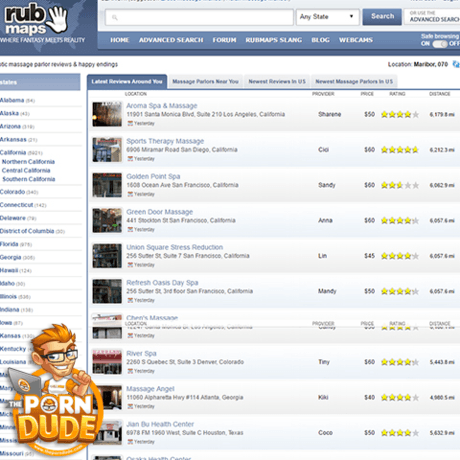The height and width of the screenshot is (460, 460).
Task: Click star rating for Aroma Spa & Massage
Action: click(x=400, y=115)
